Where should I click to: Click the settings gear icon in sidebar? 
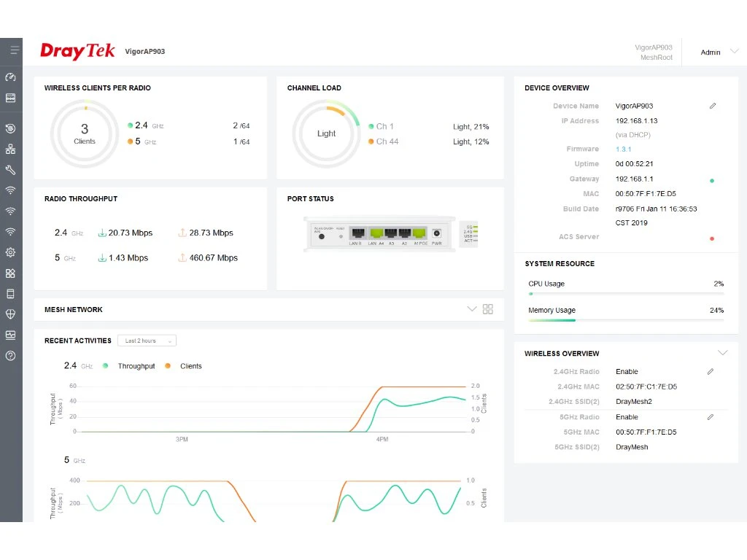coord(10,253)
